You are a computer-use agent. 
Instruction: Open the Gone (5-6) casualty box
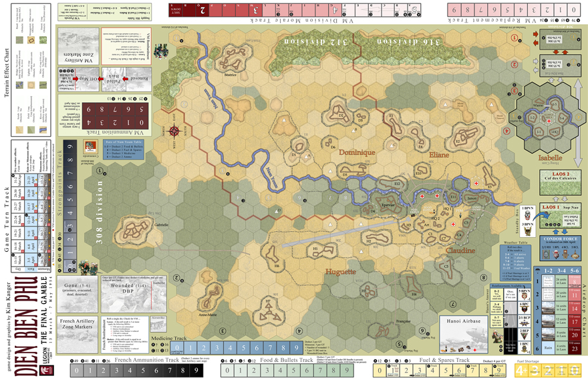click(x=77, y=295)
